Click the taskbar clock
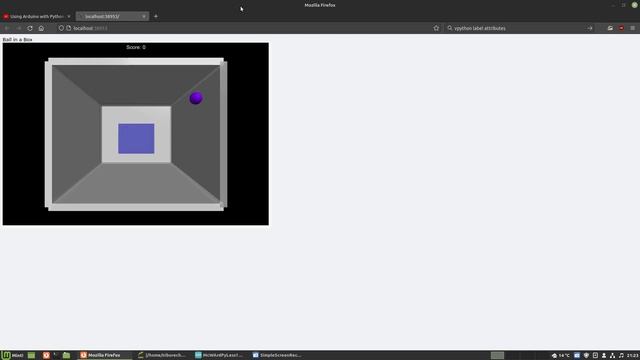The height and width of the screenshot is (360, 640). tap(633, 355)
